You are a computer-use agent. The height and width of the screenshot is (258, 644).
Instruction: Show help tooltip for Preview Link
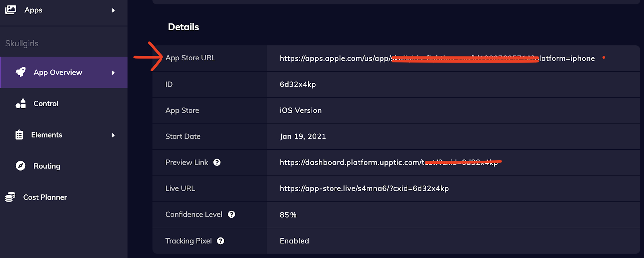[217, 162]
